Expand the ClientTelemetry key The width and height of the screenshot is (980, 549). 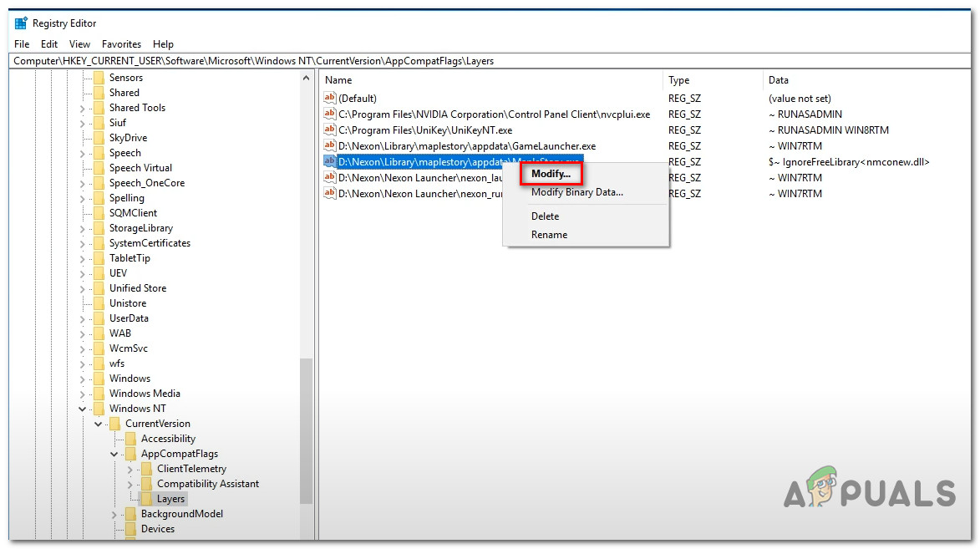130,469
